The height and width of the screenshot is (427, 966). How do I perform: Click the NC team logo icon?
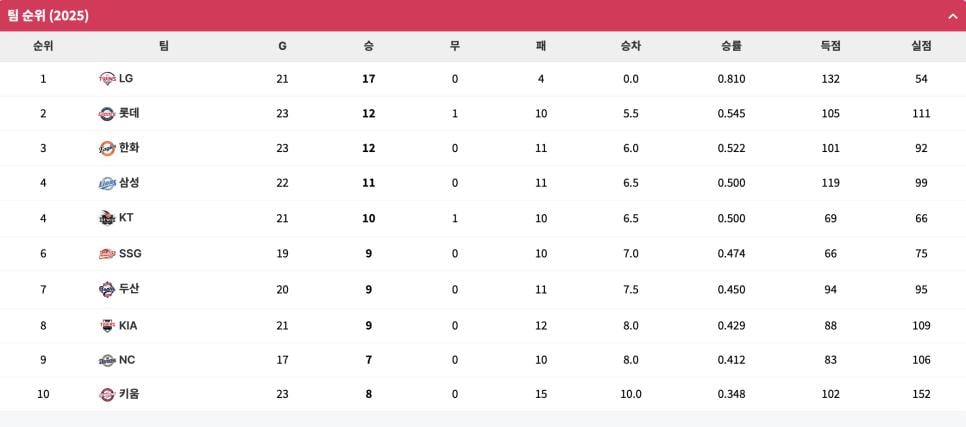point(107,360)
